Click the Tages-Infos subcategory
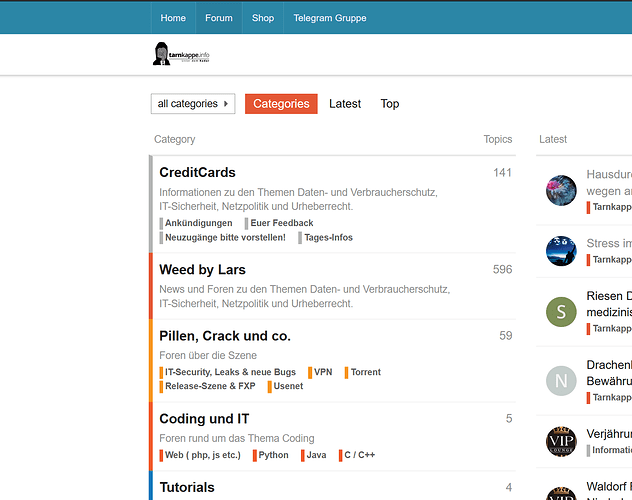 click(x=327, y=238)
